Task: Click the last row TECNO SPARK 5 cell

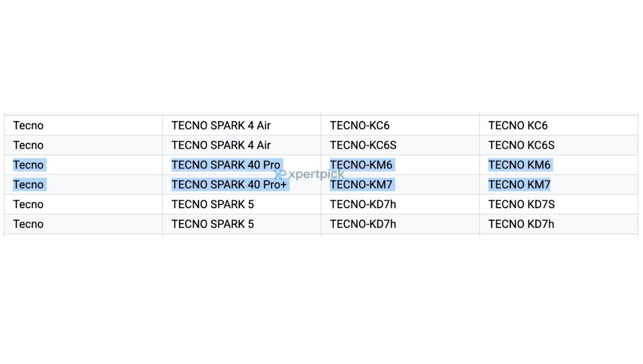Action: pyautogui.click(x=242, y=224)
